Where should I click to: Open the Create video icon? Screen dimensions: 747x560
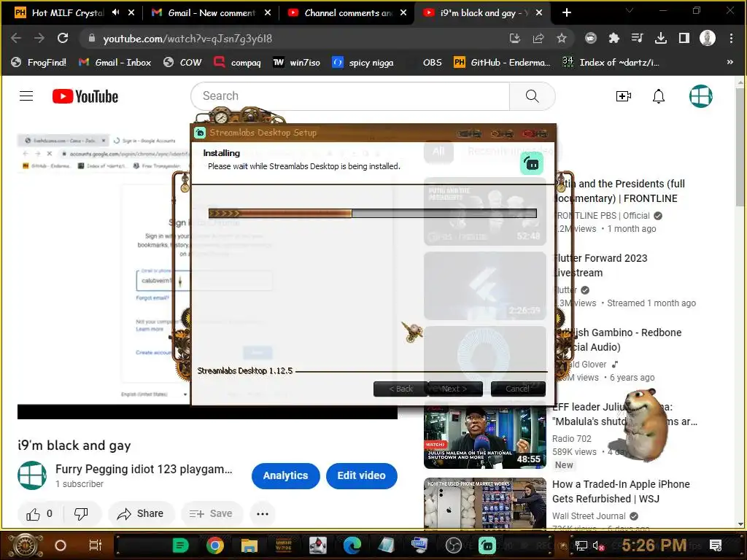(x=623, y=96)
